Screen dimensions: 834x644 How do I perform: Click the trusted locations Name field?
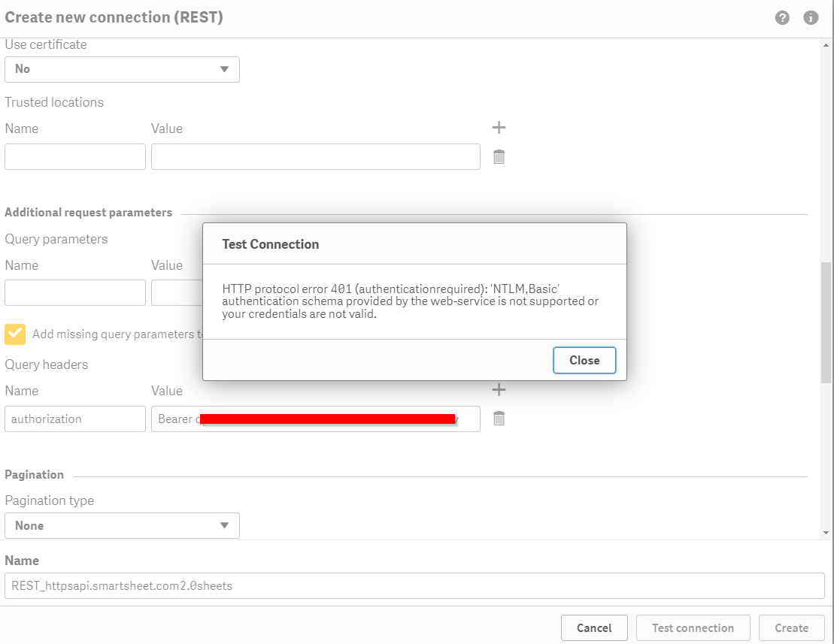[75, 156]
